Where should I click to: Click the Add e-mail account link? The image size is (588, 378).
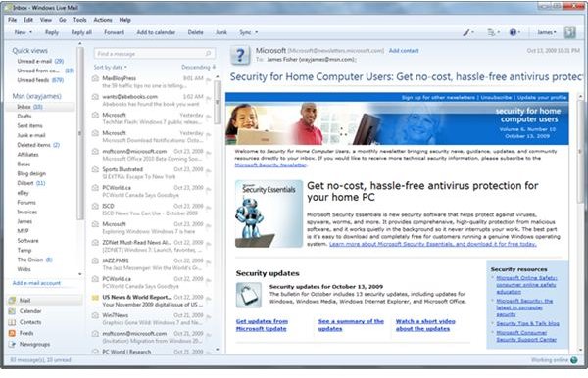pyautogui.click(x=36, y=283)
